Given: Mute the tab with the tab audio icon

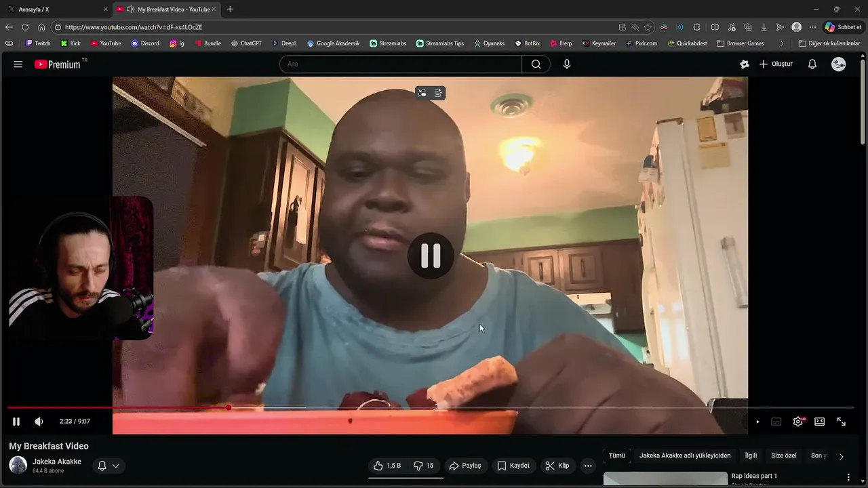Looking at the screenshot, I should (x=130, y=9).
